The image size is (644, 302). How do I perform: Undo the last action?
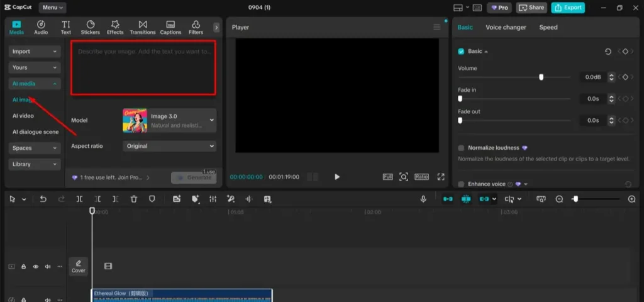43,199
